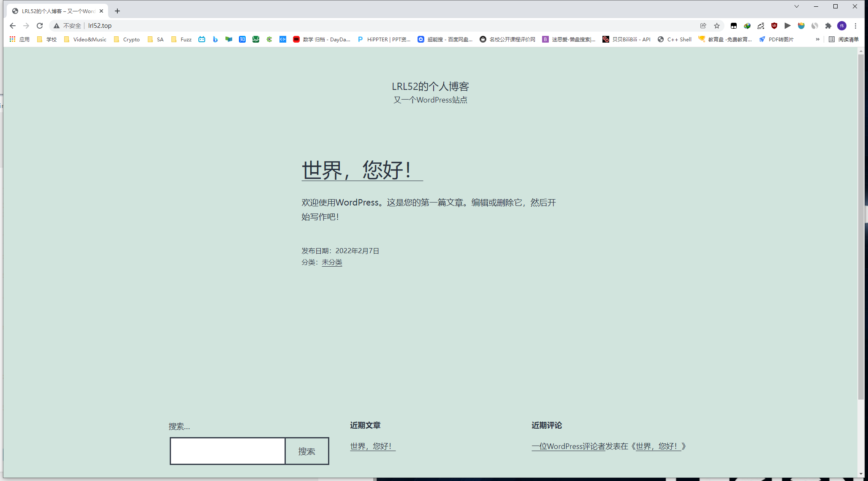
Task: Open the Crypto bookmark folder
Action: 127,39
